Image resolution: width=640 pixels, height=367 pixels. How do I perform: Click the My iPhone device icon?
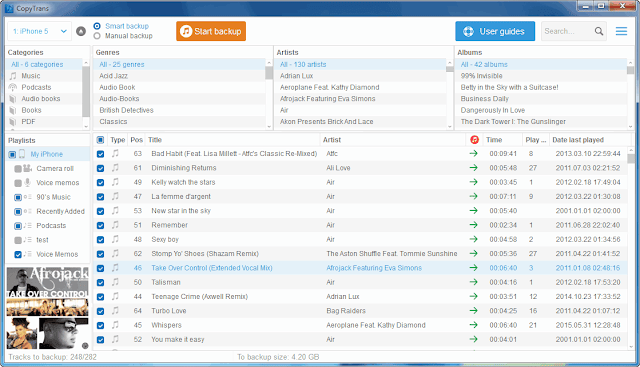click(x=22, y=154)
